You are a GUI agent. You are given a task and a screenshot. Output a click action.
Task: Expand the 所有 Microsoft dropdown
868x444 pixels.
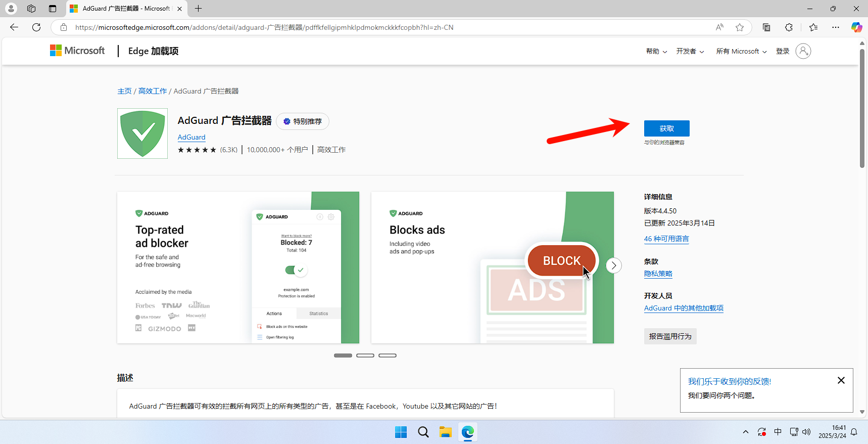[x=741, y=51]
